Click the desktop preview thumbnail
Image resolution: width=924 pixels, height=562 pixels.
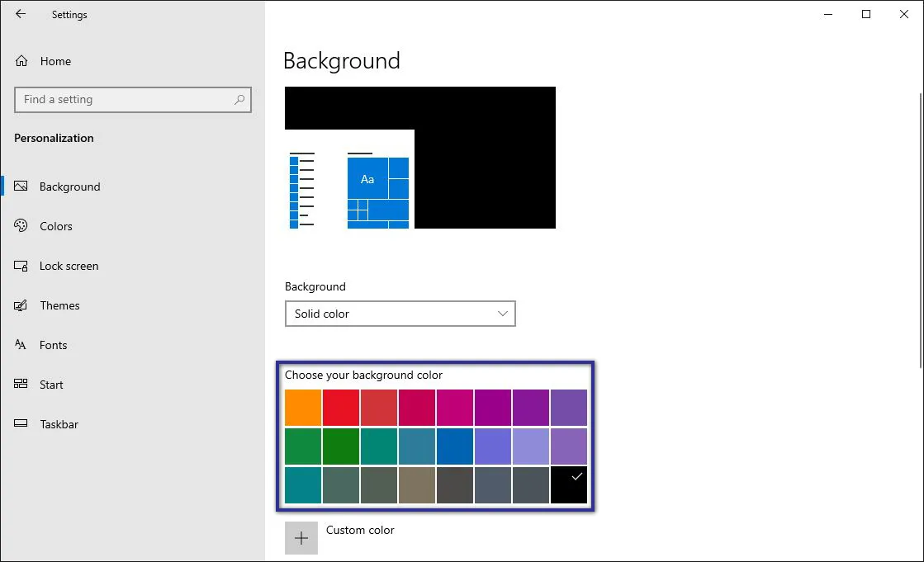click(x=419, y=157)
